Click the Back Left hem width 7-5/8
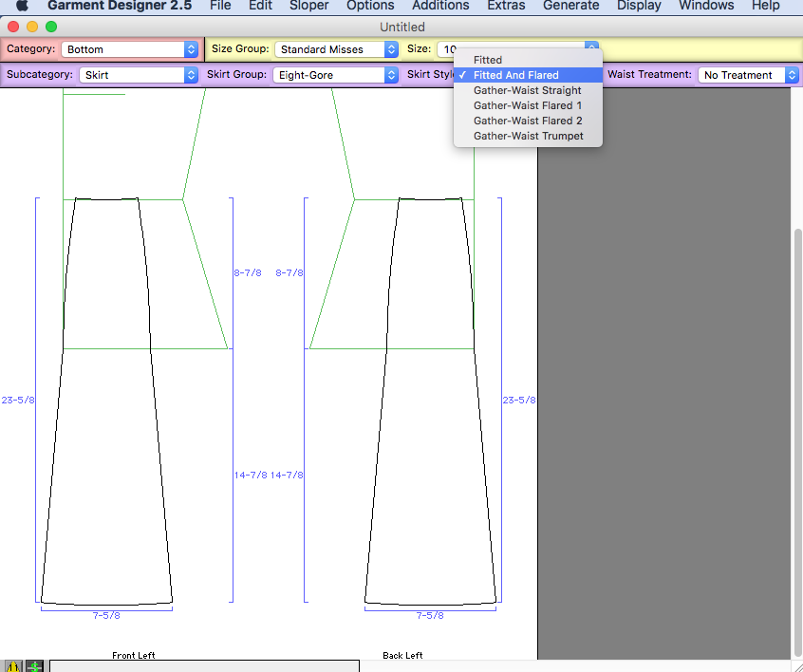 [x=430, y=616]
